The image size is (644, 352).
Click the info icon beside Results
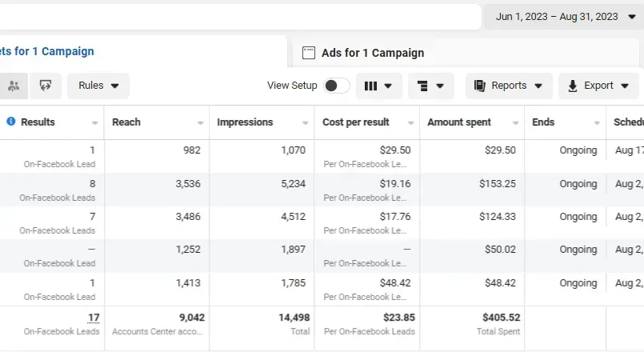(x=10, y=122)
